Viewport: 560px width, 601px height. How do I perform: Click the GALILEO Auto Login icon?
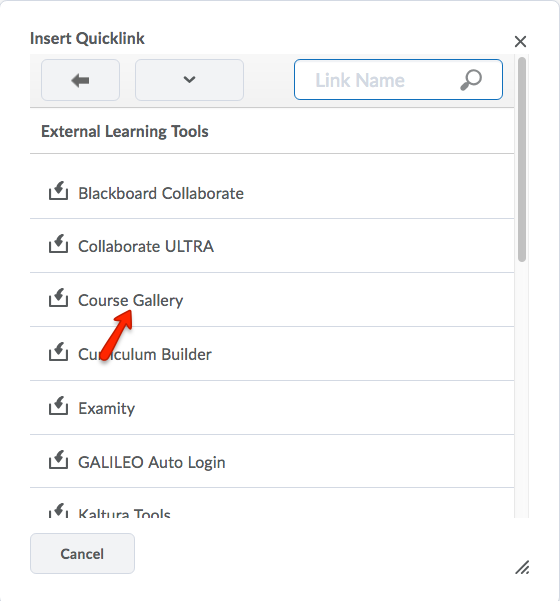click(x=58, y=460)
